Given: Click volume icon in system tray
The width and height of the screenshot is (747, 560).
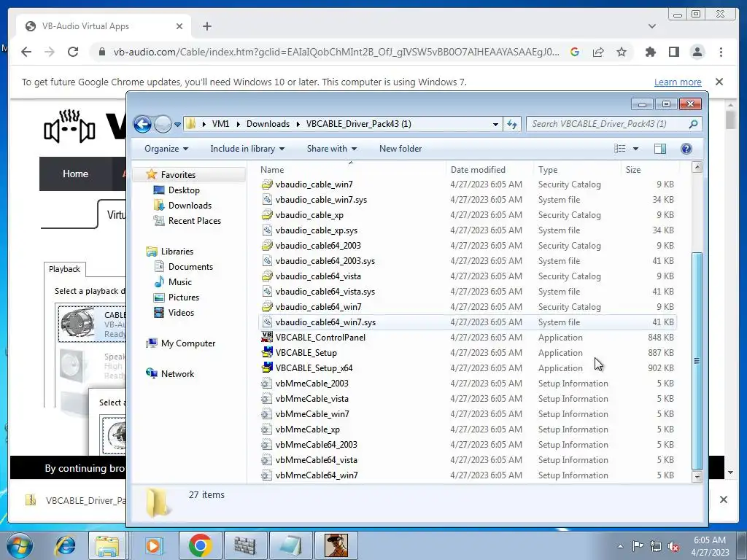Looking at the screenshot, I should tap(673, 545).
